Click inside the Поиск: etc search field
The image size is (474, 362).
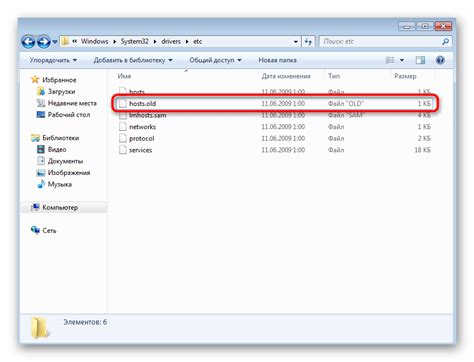click(x=380, y=42)
